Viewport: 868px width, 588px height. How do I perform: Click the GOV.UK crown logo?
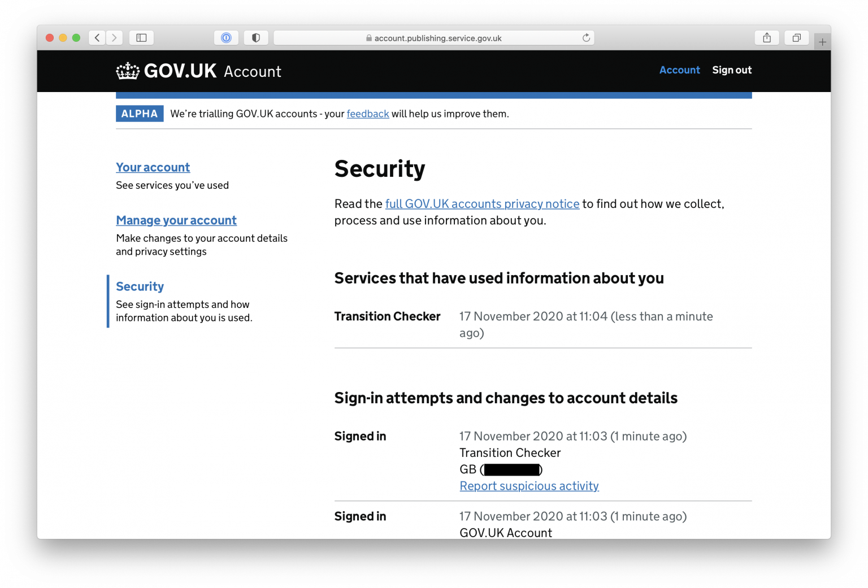tap(128, 71)
